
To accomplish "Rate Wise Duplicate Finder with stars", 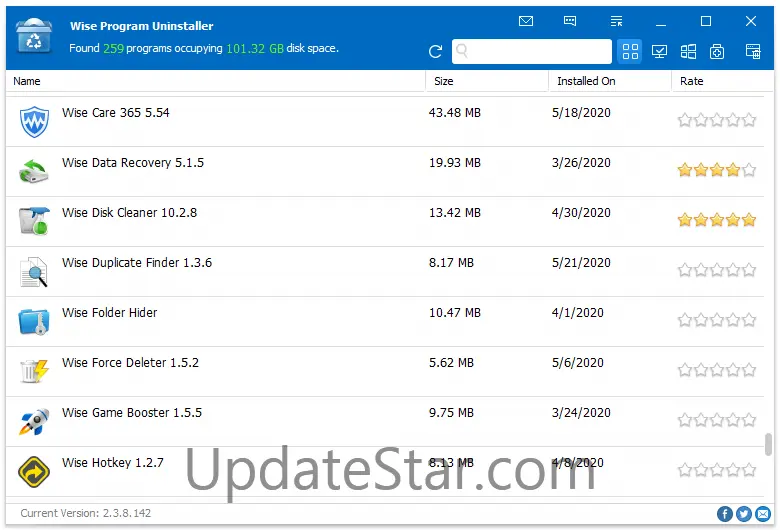I will pos(717,270).
